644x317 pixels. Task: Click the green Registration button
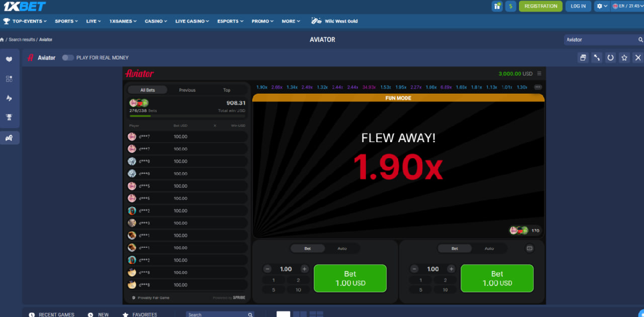click(540, 6)
